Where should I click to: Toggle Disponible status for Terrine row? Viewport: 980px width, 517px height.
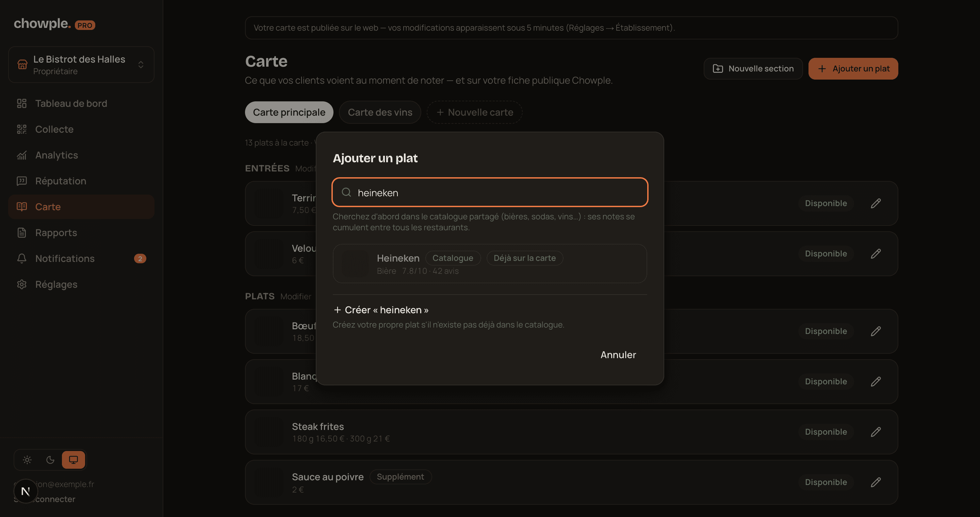826,203
